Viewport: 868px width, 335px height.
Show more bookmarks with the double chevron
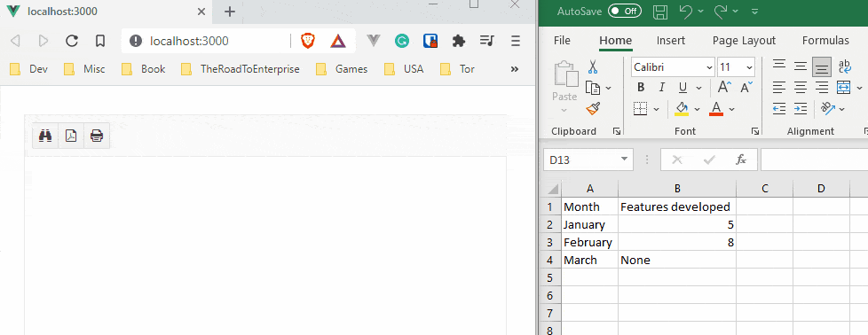[515, 69]
